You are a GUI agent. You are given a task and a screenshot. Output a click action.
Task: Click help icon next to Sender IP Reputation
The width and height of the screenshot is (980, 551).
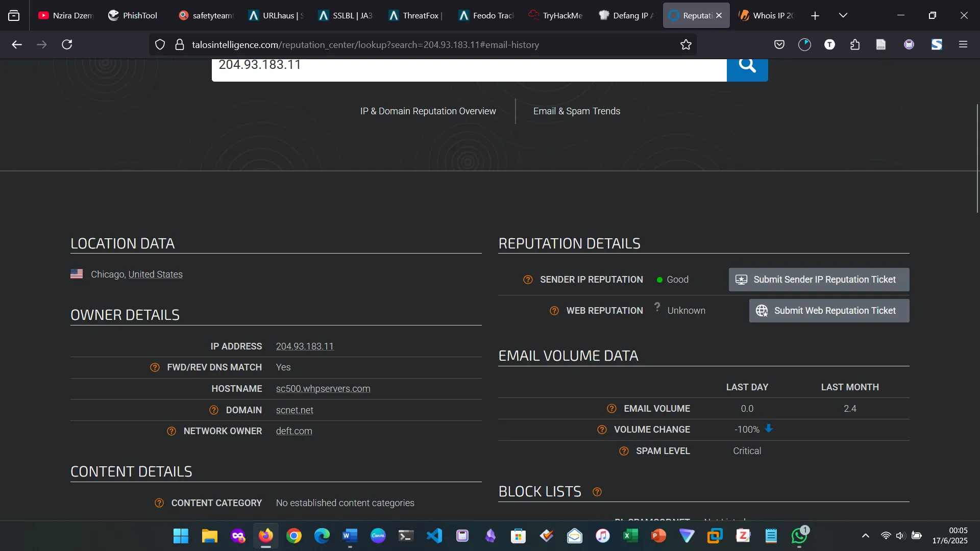tap(528, 280)
